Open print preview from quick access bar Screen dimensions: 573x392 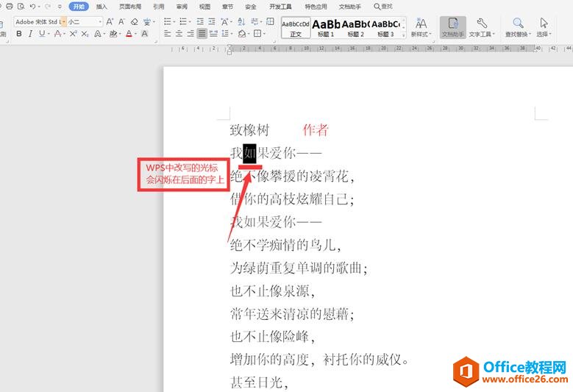pos(21,6)
